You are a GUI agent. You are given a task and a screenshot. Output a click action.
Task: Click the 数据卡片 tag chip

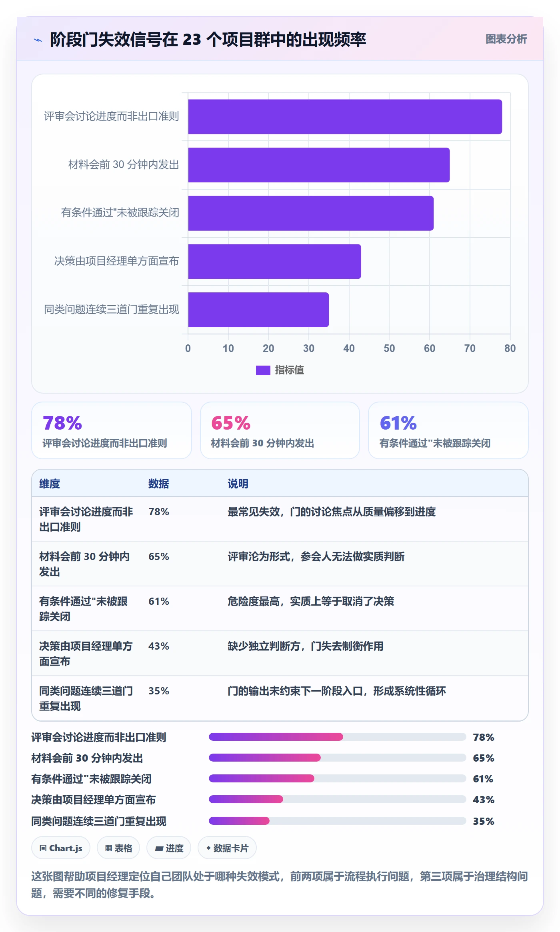(x=227, y=848)
